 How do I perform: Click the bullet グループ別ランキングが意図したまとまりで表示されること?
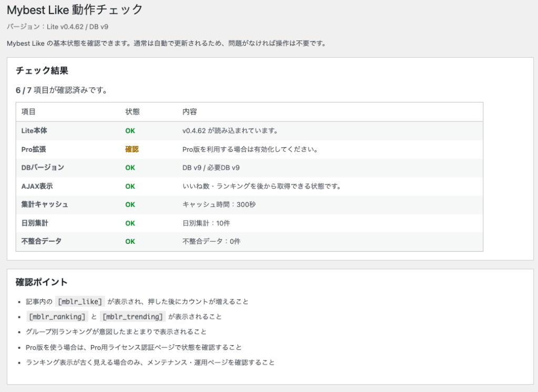[x=116, y=332]
